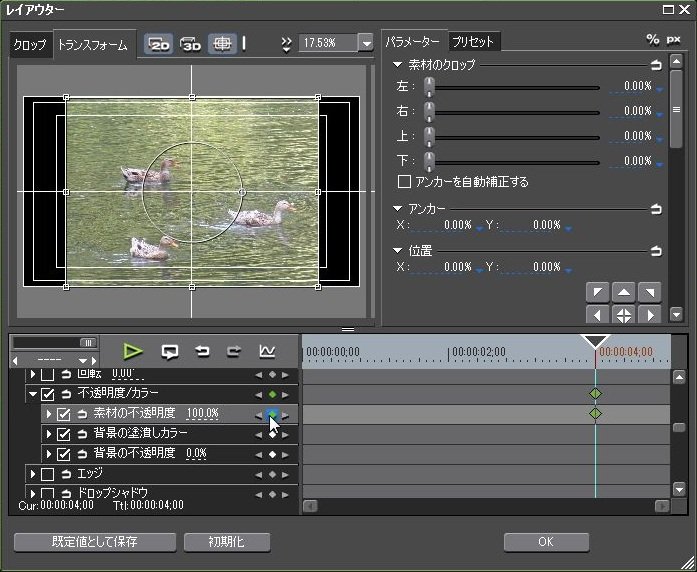The height and width of the screenshot is (572, 697).
Task: Reset the 位置 section
Action: point(656,251)
